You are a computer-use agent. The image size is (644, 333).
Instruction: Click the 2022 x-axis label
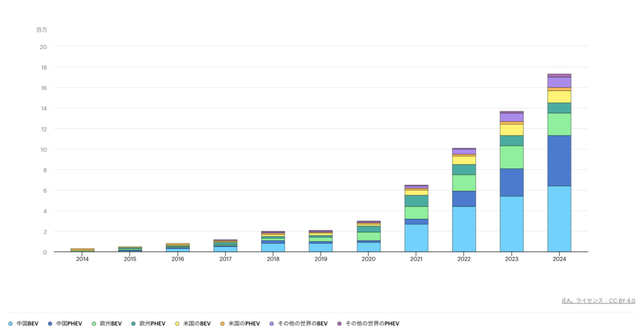(x=464, y=259)
